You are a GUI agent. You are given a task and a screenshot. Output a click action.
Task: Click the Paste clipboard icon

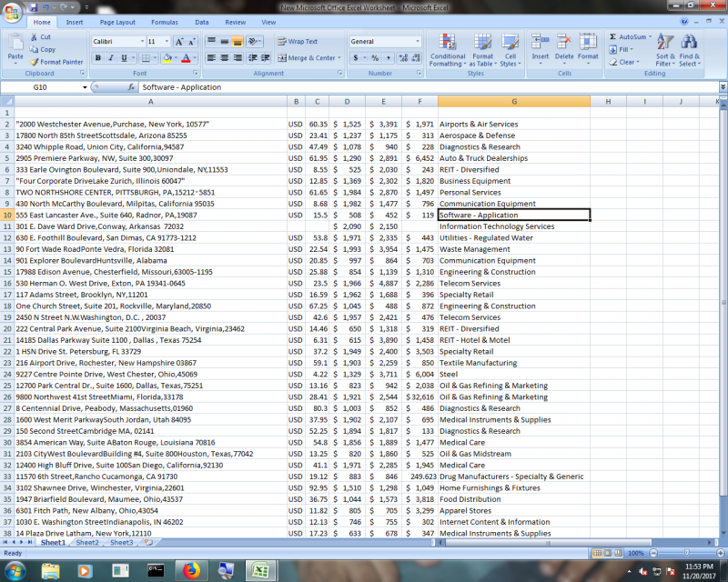(15, 42)
